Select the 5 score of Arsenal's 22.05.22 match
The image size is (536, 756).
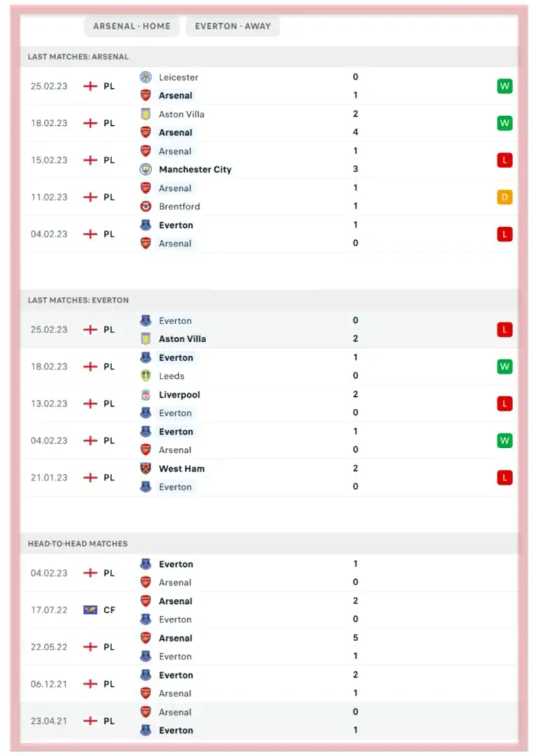pos(356,638)
